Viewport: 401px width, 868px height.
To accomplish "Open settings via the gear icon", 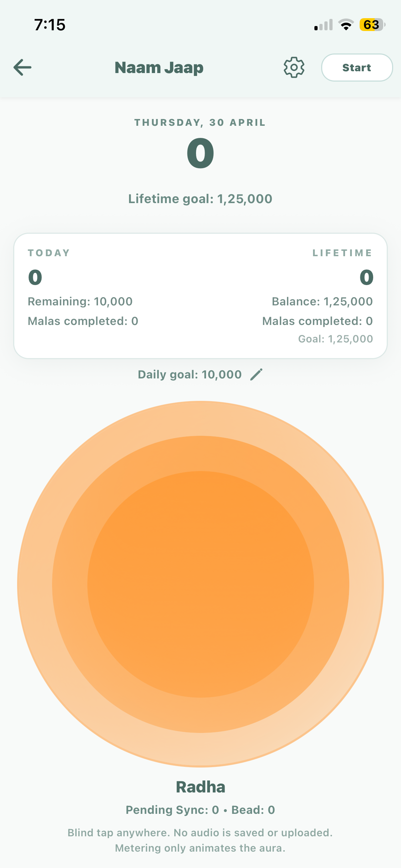I will 294,67.
